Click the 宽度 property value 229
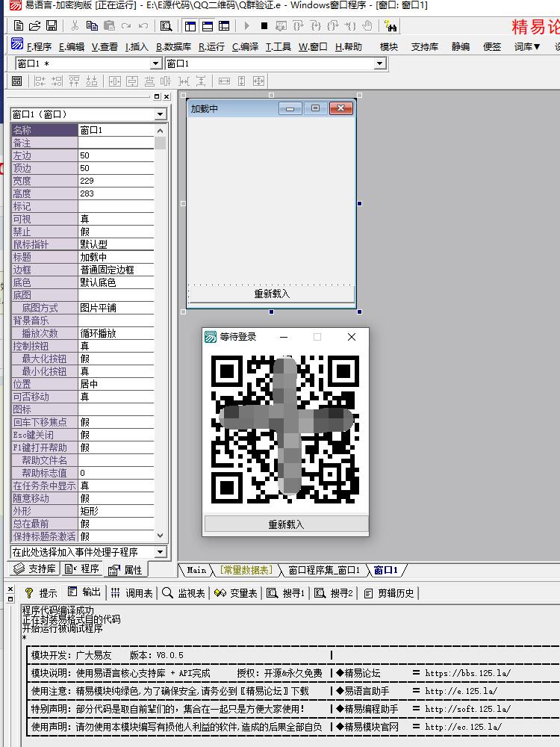The width and height of the screenshot is (560, 747). click(116, 181)
